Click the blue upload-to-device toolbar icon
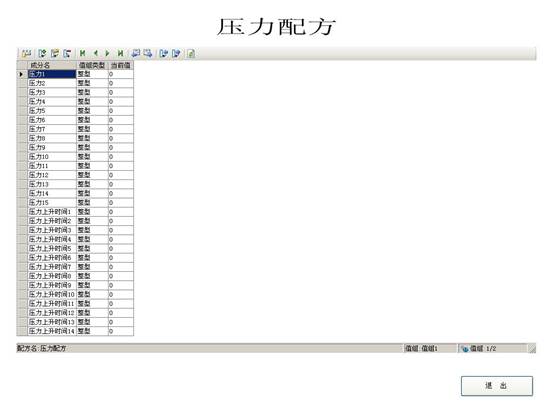 136,54
